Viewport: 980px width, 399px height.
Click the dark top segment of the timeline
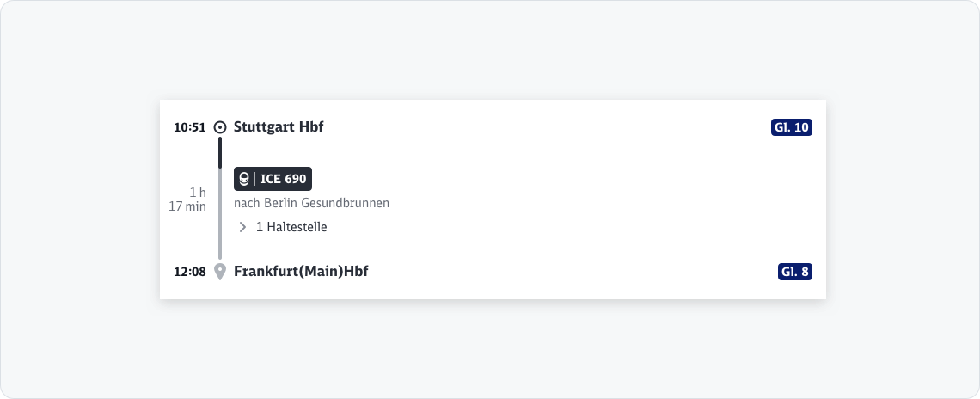(220, 153)
